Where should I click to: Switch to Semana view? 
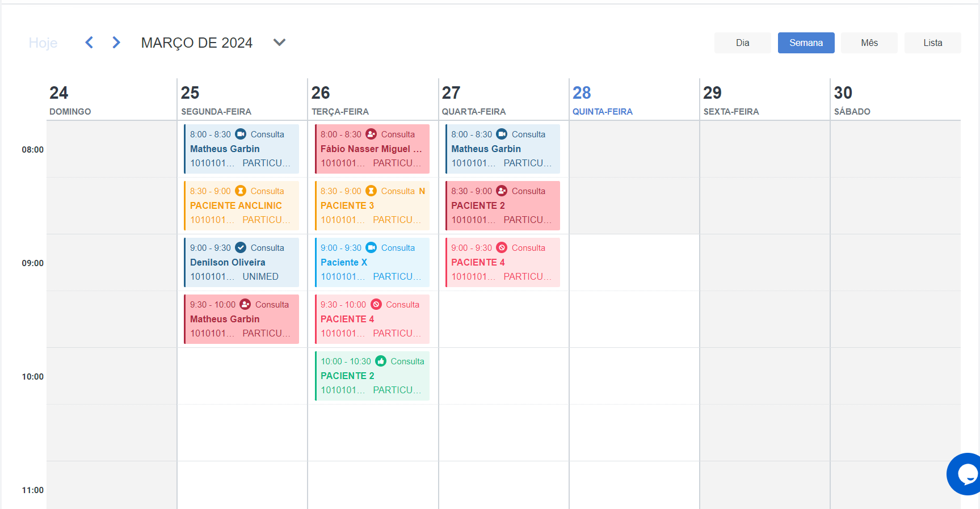pos(806,43)
